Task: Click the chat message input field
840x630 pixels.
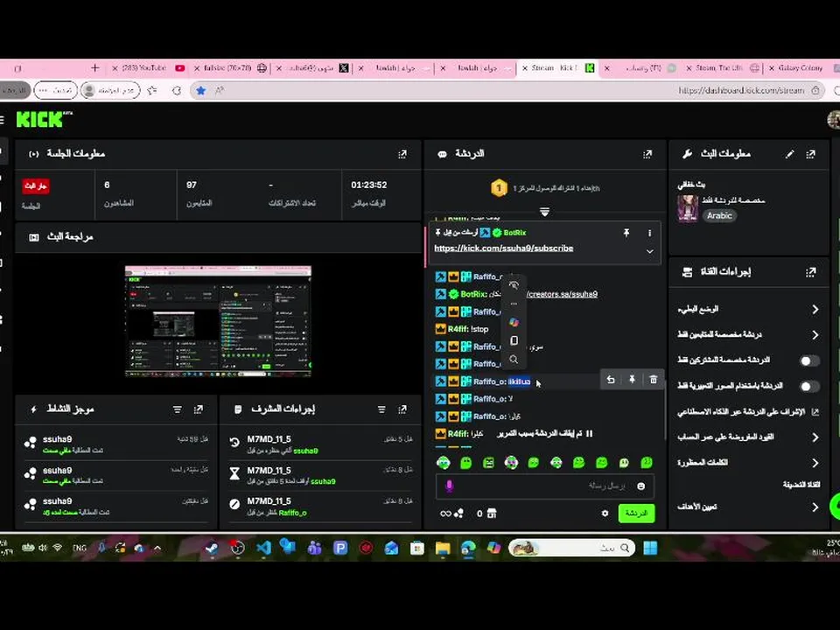Action: (545, 486)
